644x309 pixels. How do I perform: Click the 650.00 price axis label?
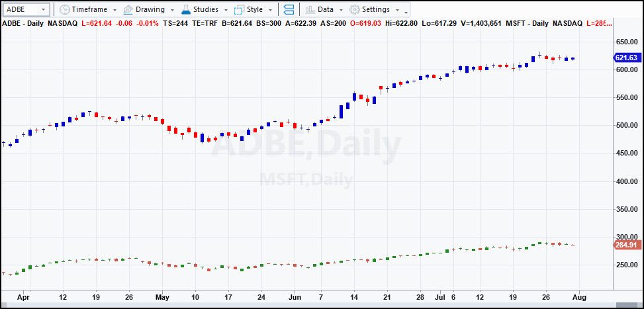point(626,42)
